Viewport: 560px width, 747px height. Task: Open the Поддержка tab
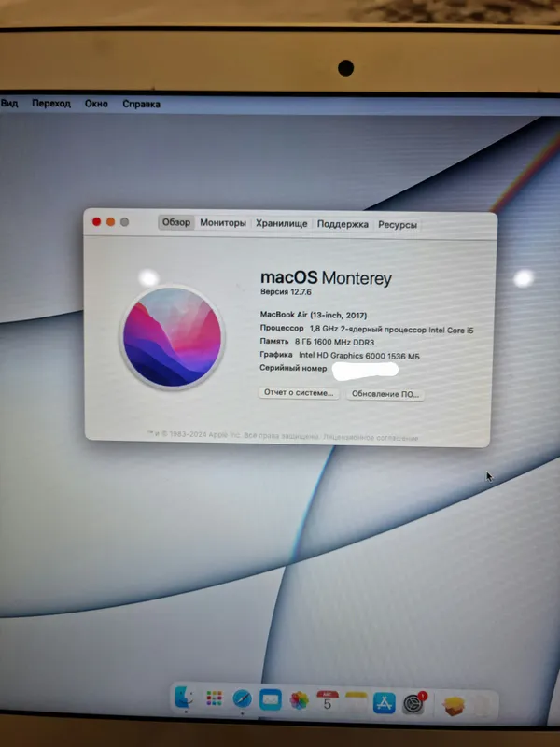(x=343, y=224)
